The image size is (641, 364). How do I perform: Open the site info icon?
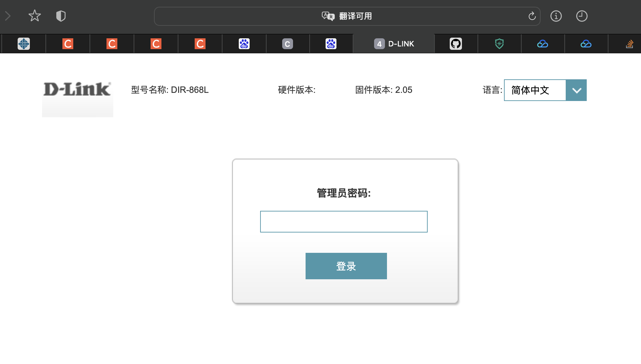pos(556,16)
